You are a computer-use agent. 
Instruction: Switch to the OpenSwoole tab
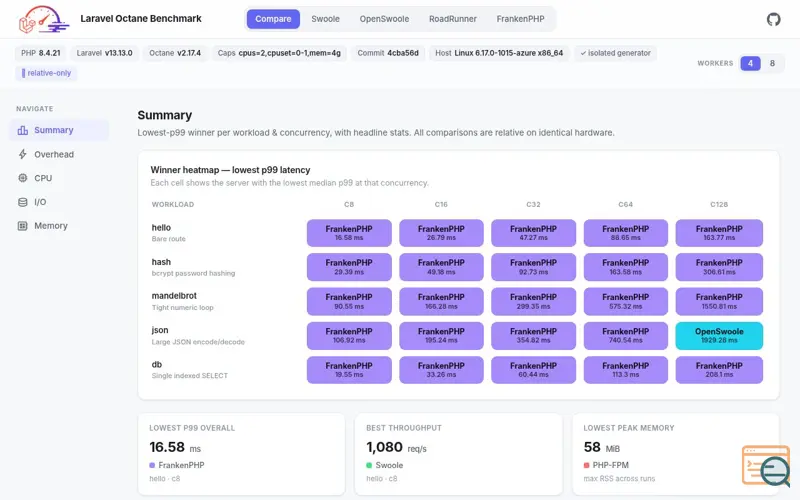click(x=384, y=19)
